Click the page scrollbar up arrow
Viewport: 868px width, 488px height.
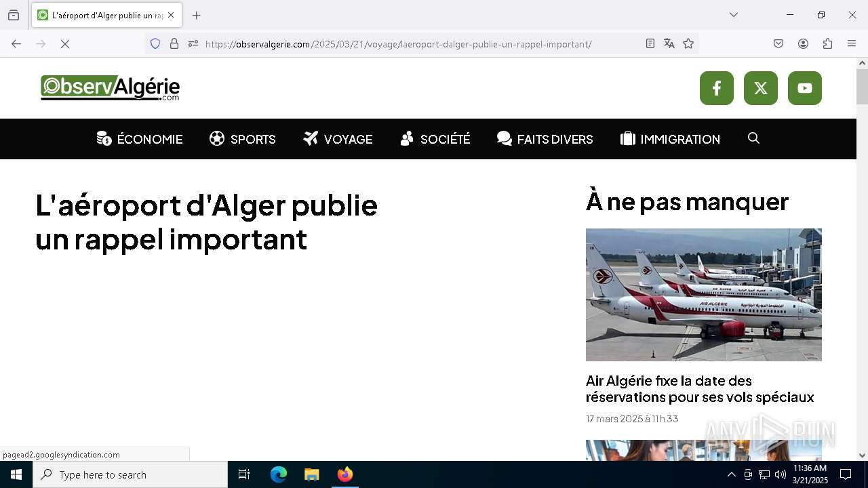coord(862,63)
